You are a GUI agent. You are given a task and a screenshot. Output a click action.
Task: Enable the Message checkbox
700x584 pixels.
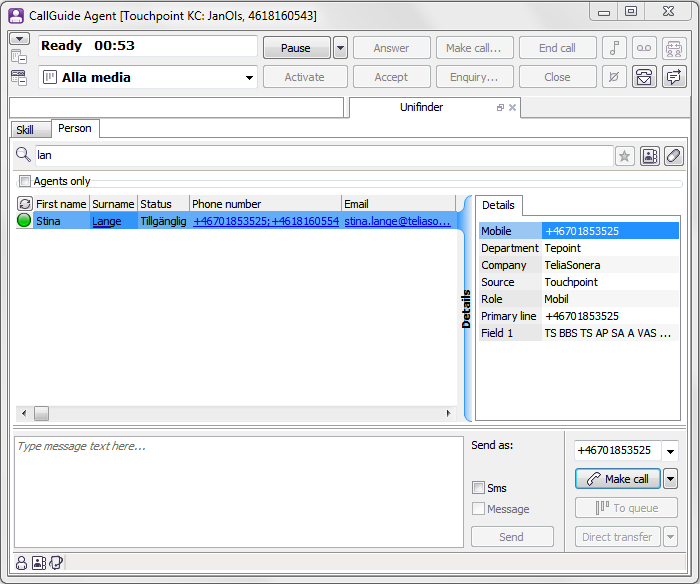[x=478, y=509]
